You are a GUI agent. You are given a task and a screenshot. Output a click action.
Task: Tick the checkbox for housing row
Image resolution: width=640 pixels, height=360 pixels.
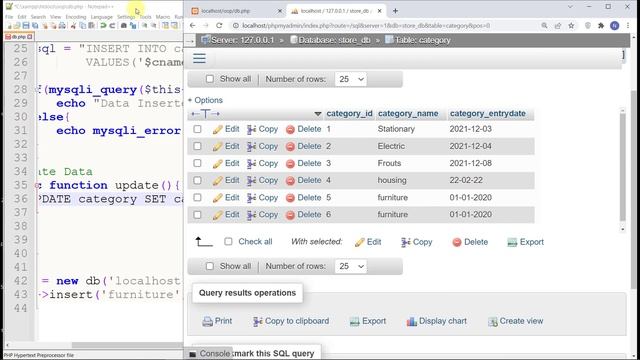click(198, 180)
